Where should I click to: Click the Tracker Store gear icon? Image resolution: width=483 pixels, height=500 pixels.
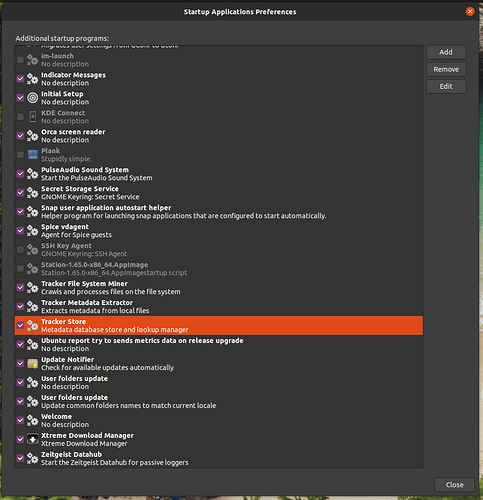tap(32, 326)
